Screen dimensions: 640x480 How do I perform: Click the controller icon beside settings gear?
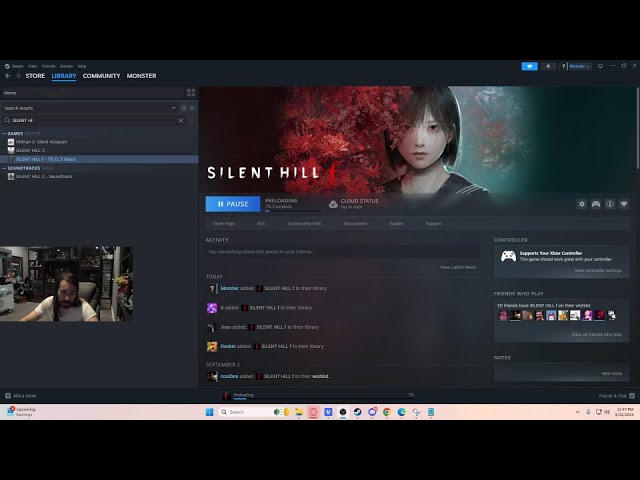coord(596,204)
